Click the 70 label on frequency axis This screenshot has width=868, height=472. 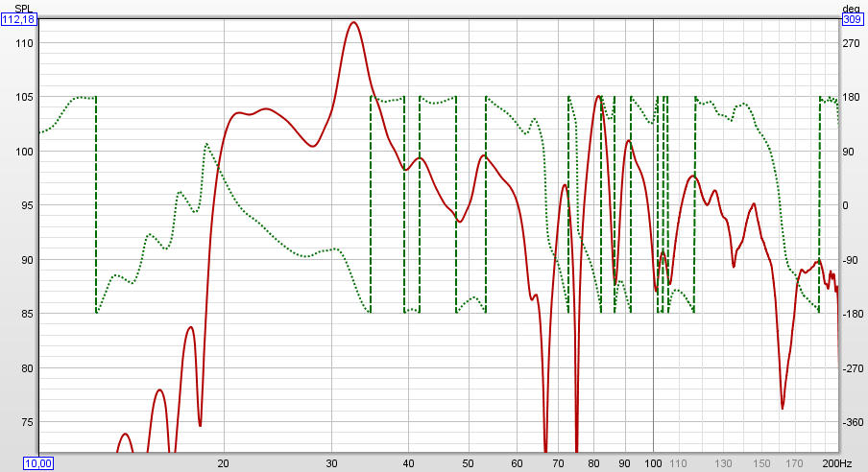coord(558,463)
